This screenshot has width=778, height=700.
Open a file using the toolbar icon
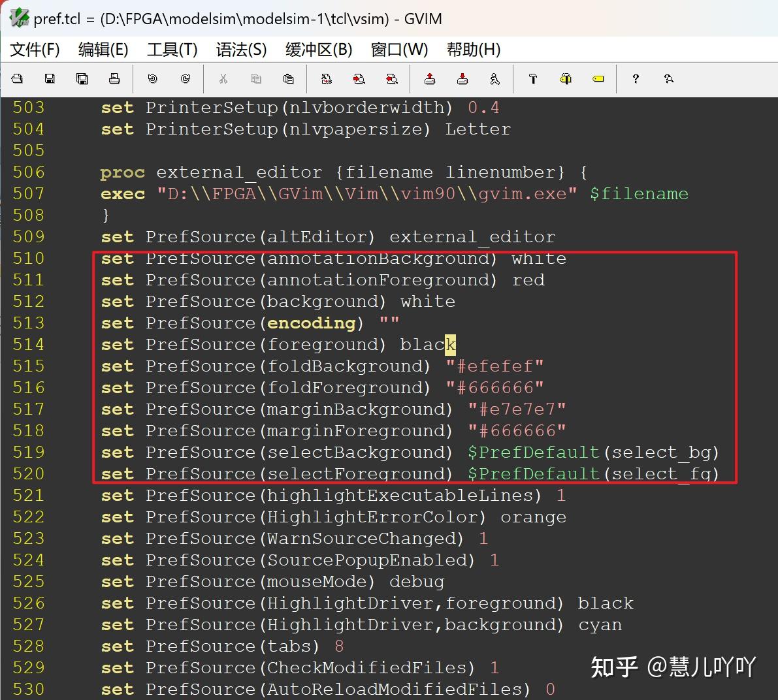point(17,78)
